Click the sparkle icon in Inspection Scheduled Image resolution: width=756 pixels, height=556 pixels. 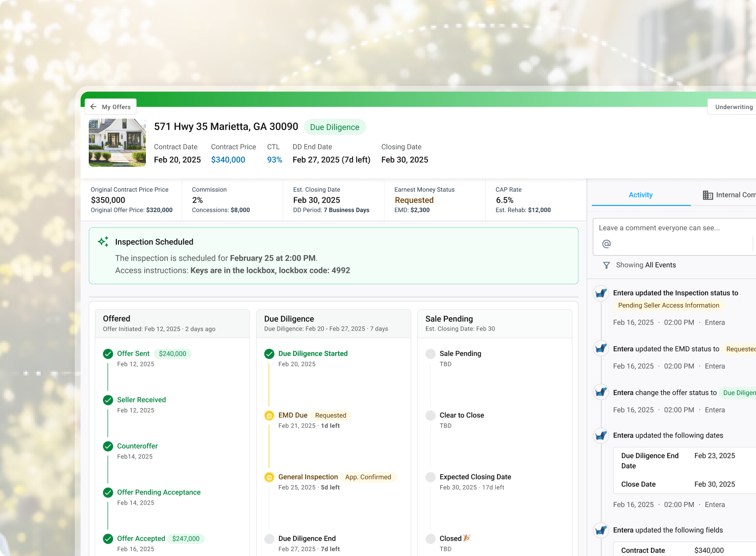103,242
